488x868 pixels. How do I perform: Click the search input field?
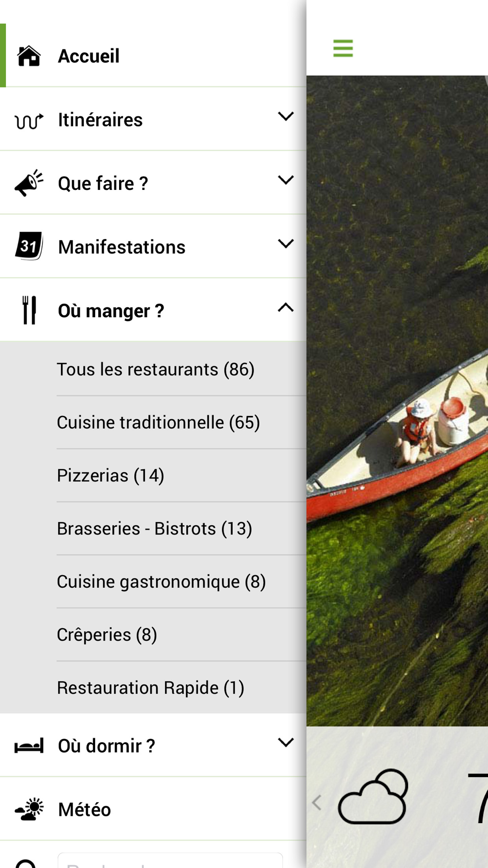170,861
